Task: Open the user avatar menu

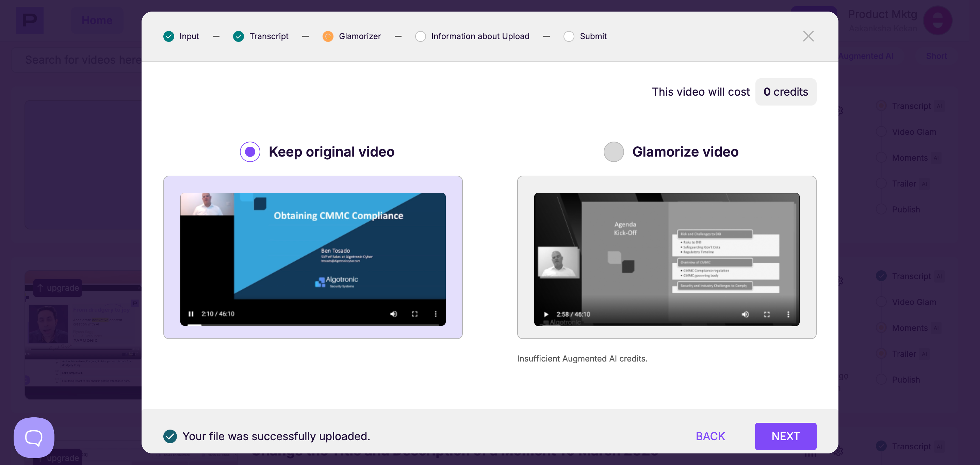Action: pos(937,20)
